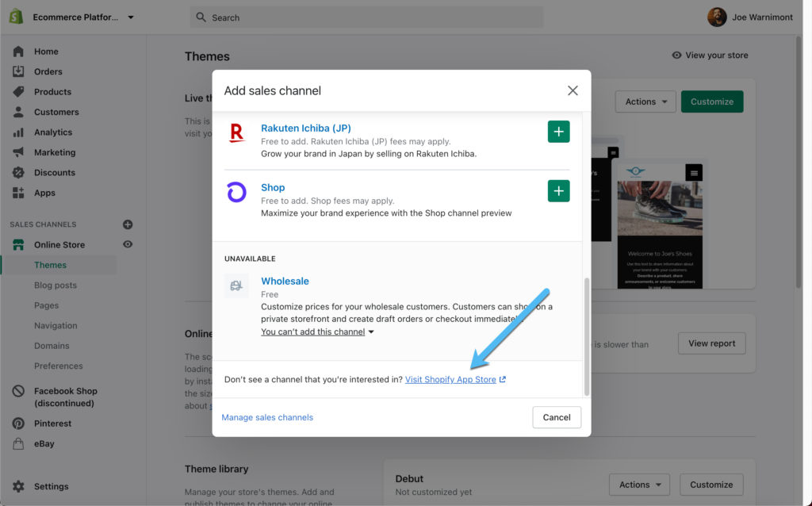812x506 pixels.
Task: Click the Products tag icon
Action: pos(18,92)
